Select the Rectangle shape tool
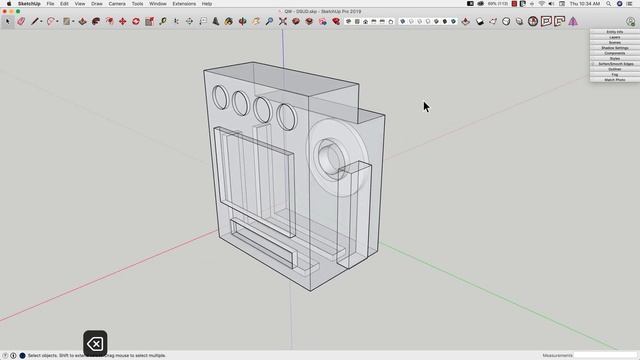The image size is (640, 360). (67, 21)
